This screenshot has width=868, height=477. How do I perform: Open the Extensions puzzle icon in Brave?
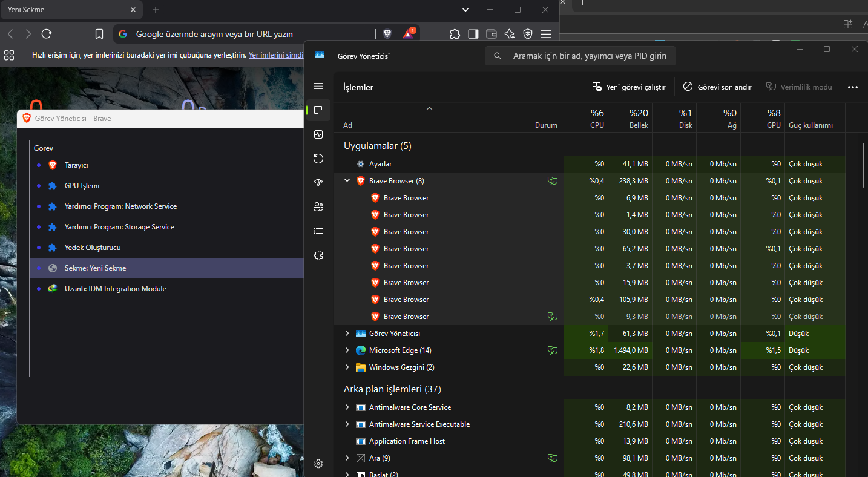[455, 34]
